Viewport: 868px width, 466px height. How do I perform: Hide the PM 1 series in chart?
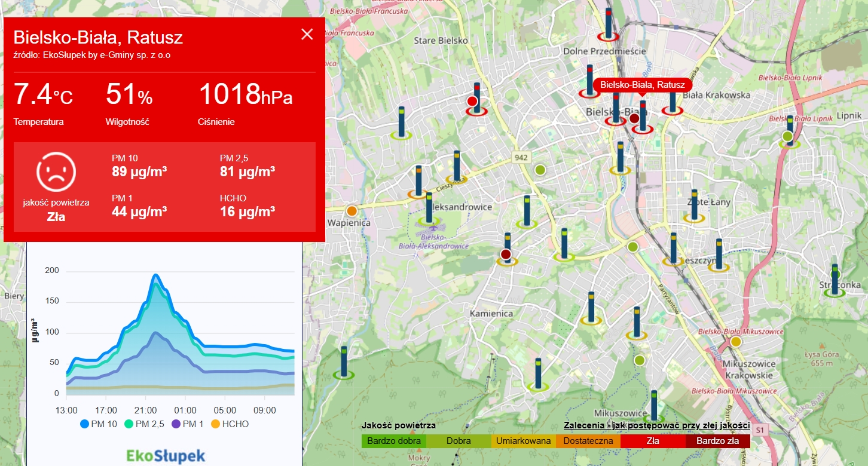pos(191,424)
